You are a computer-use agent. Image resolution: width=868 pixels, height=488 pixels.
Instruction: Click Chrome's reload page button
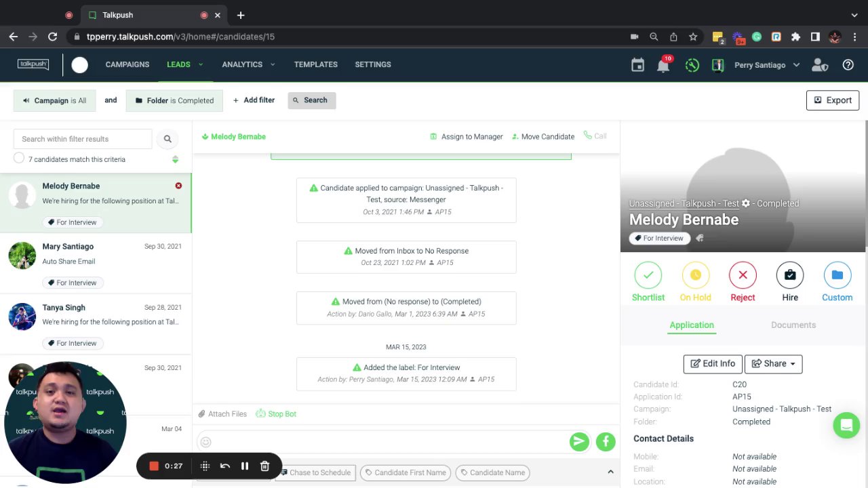[x=52, y=37]
